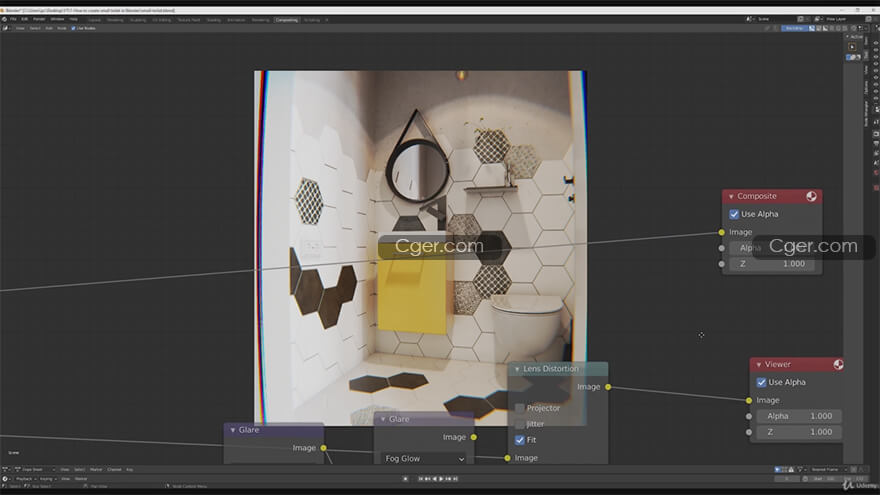Jump to previous keyframe

pyautogui.click(x=427, y=479)
